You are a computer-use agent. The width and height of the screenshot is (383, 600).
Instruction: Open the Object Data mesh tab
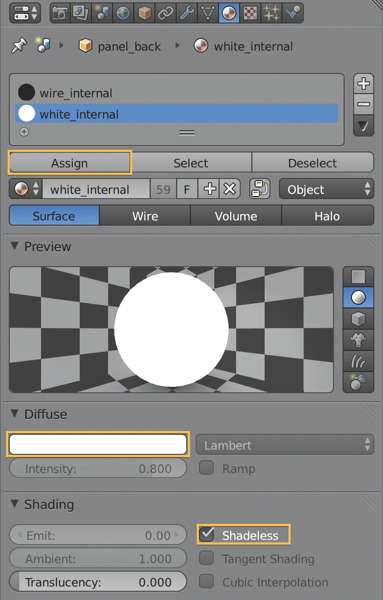point(208,13)
